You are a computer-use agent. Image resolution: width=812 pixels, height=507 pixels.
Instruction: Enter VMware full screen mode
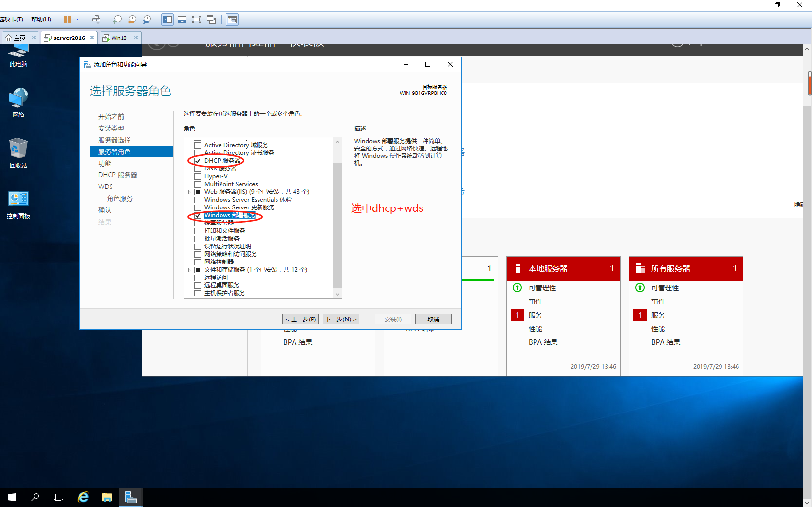click(197, 19)
